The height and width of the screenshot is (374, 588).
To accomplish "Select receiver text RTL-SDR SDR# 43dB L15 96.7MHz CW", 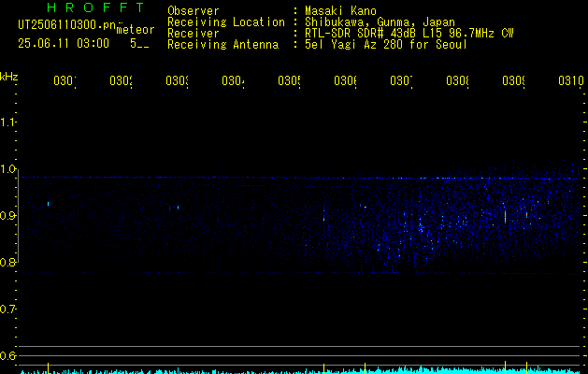I will click(409, 34).
